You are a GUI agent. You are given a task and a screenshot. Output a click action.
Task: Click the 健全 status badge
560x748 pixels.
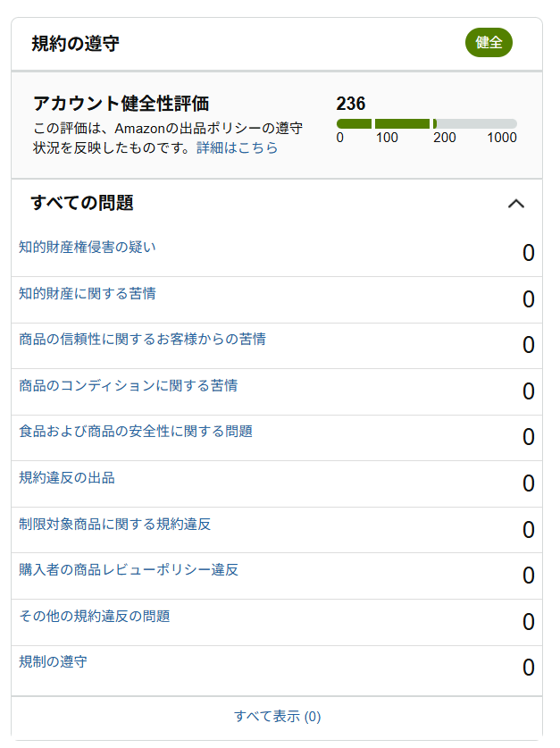point(489,43)
